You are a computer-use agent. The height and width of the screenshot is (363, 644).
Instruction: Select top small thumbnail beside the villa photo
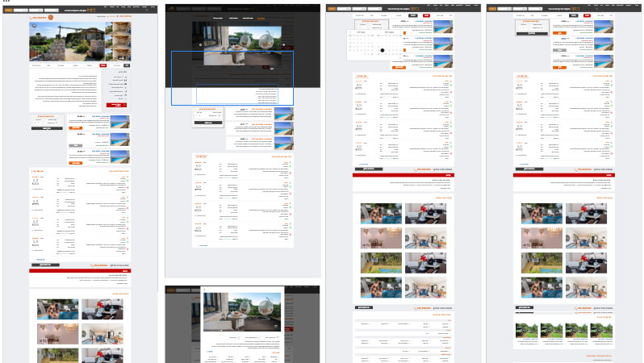120,31
